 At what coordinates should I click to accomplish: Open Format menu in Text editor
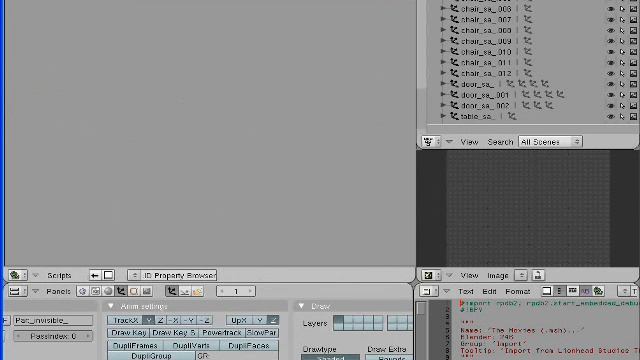[x=518, y=291]
